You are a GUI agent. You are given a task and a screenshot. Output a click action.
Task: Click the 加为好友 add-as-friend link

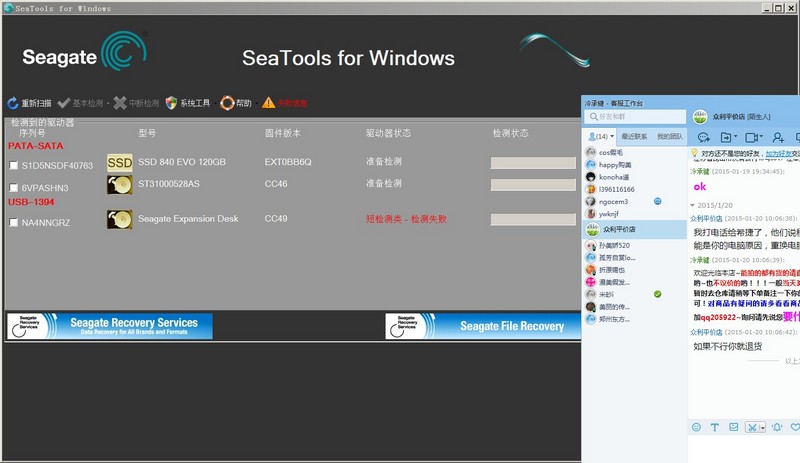coord(779,154)
